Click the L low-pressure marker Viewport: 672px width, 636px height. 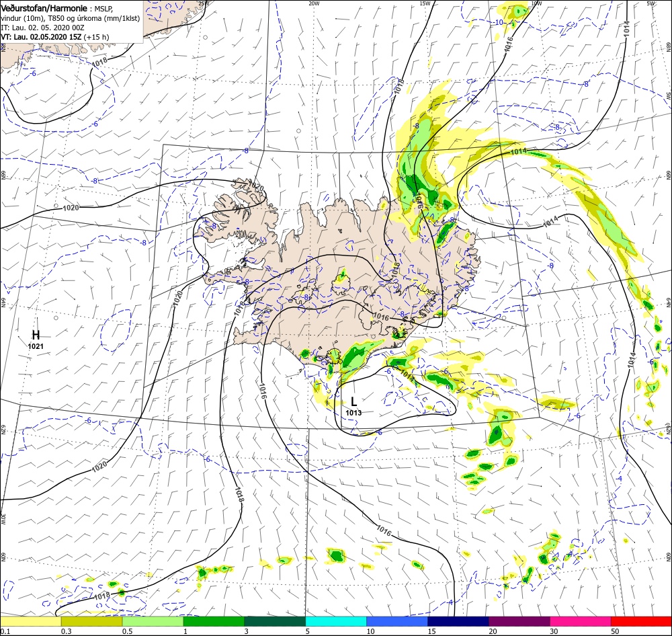[353, 401]
